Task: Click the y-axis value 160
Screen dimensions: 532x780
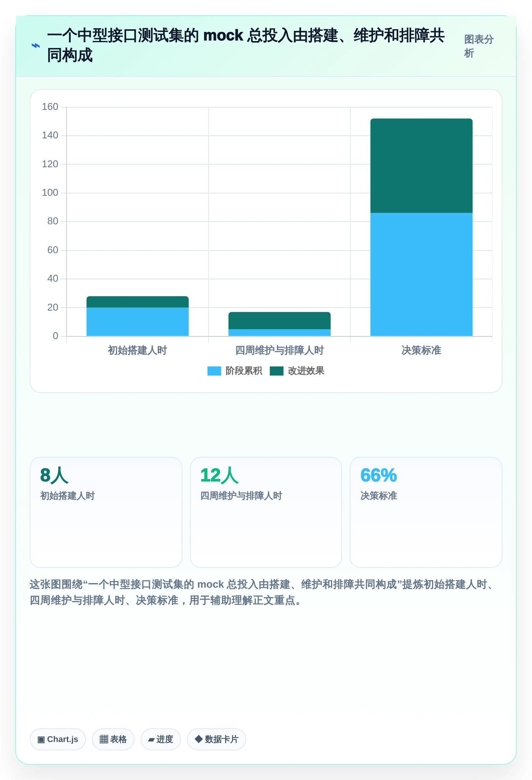Action: pos(50,107)
